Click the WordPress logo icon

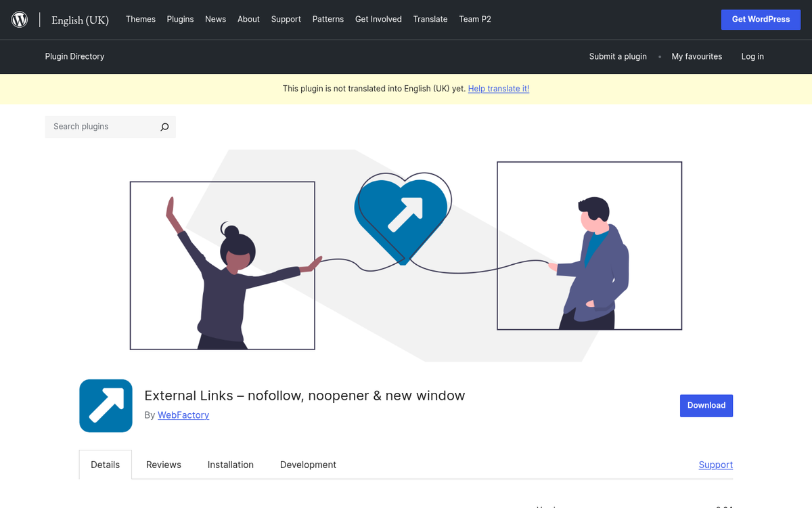point(20,20)
